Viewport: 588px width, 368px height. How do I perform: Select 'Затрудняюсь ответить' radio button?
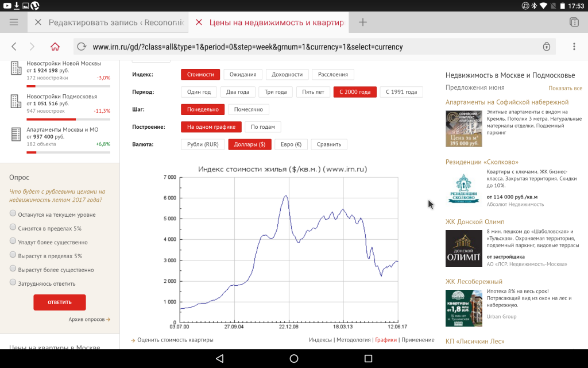click(13, 282)
